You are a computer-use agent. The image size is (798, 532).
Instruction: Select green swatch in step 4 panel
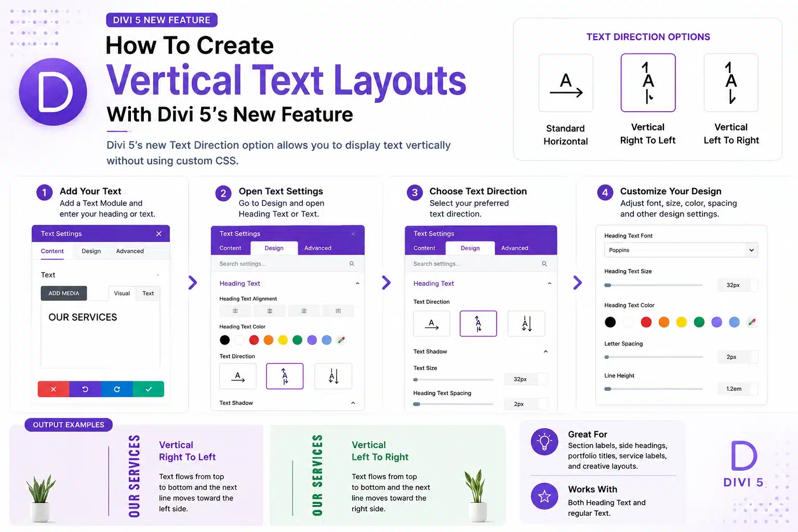tap(699, 322)
